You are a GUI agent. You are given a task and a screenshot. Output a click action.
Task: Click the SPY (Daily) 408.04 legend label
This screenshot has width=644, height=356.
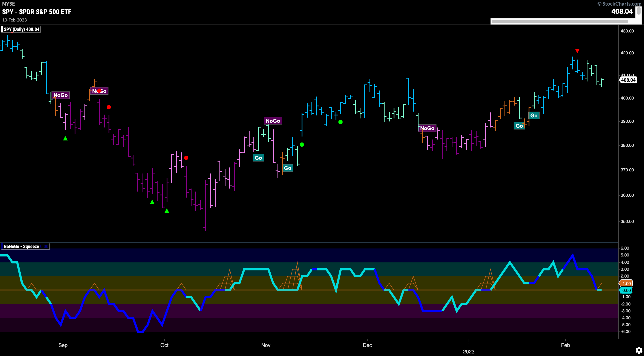tap(21, 29)
